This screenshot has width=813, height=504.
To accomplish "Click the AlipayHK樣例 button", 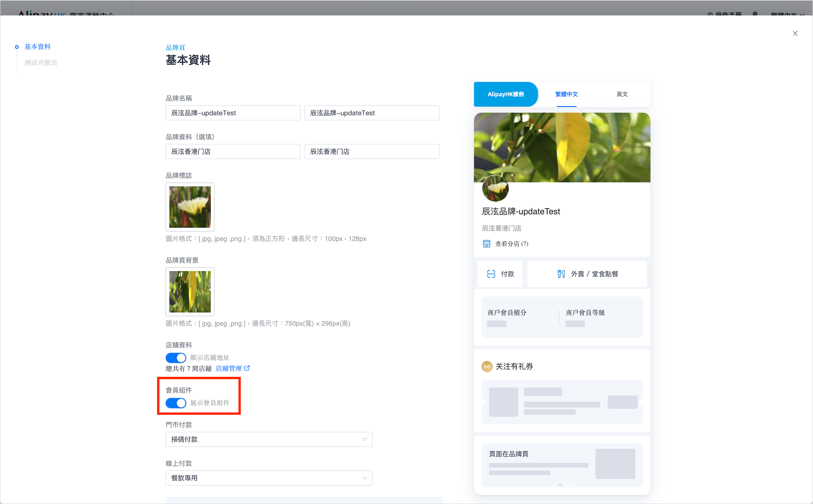I will (505, 94).
